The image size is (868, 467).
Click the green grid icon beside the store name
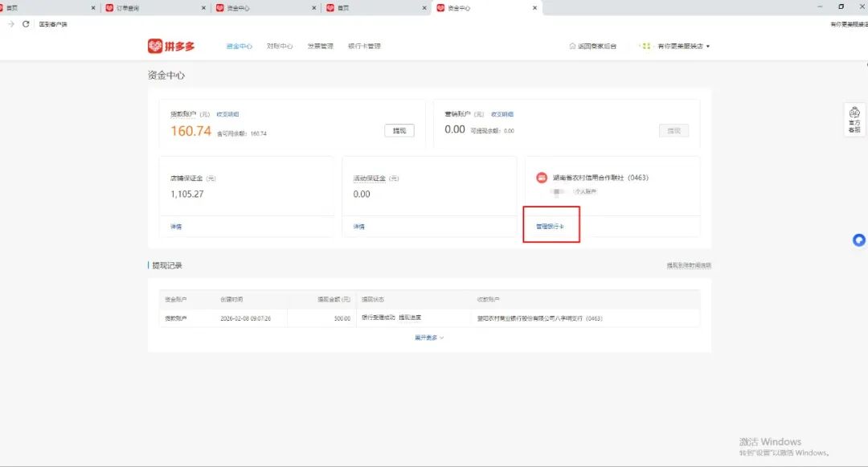(x=646, y=46)
